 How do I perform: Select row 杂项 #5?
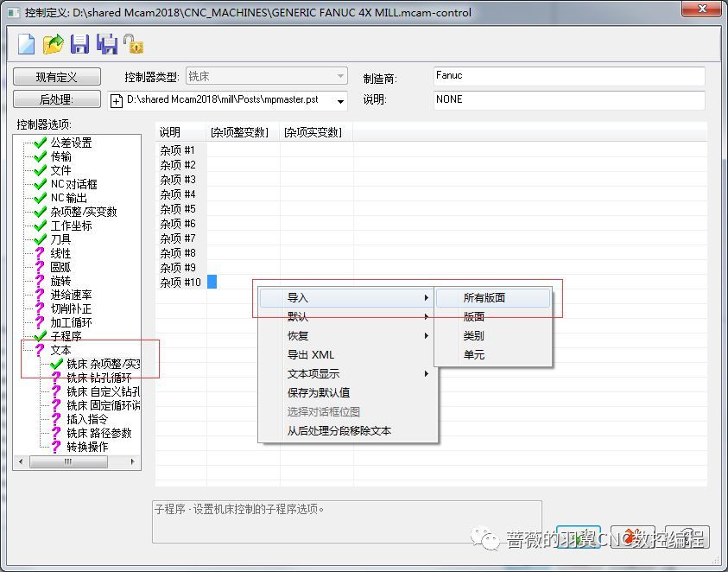tap(177, 209)
